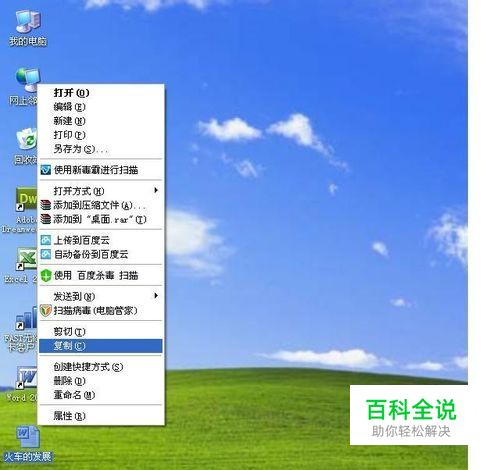The image size is (500, 470).
Task: Select the Word 2003 desktop shortcut
Action: 26,377
